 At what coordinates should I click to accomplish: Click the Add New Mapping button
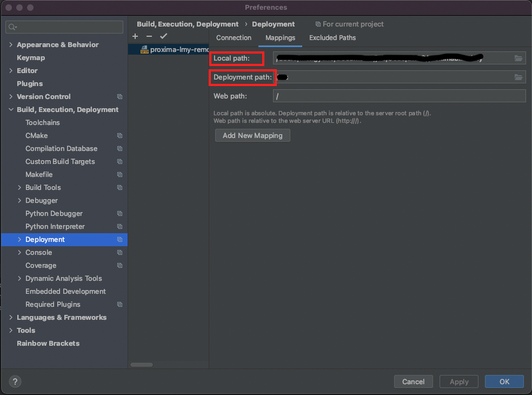(252, 135)
